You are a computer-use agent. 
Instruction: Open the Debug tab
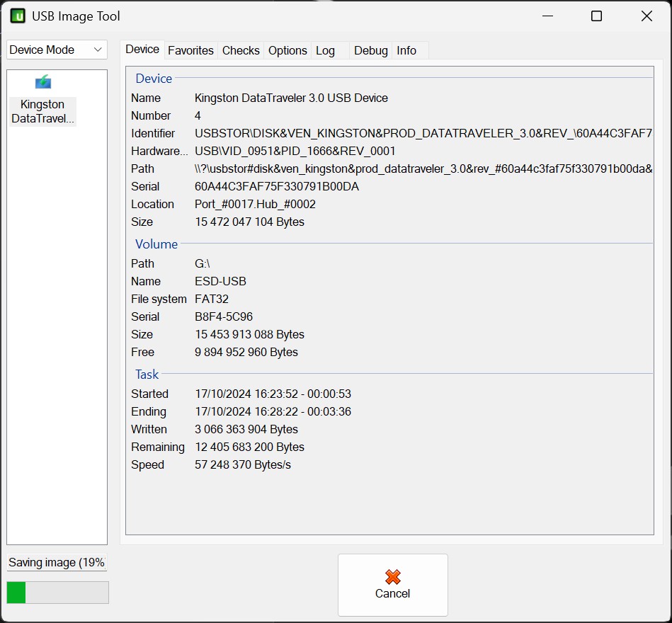point(371,50)
